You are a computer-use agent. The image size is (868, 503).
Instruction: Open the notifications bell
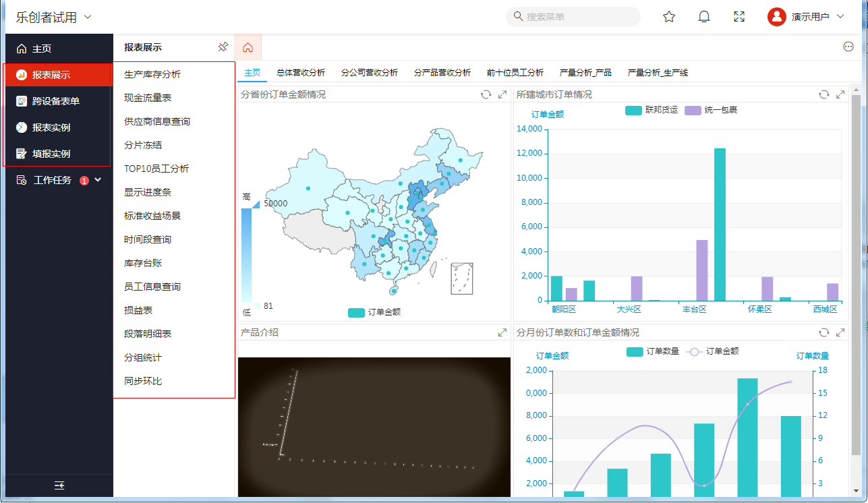[704, 17]
